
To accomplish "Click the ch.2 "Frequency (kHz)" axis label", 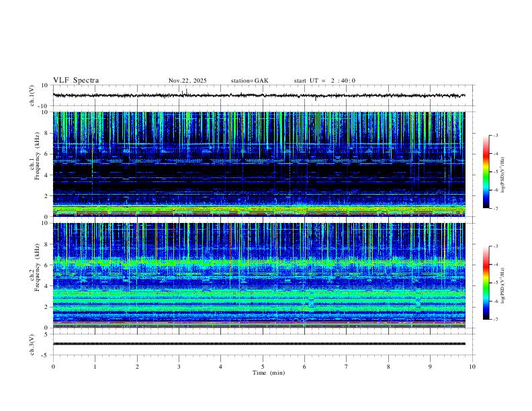I will (x=37, y=267).
